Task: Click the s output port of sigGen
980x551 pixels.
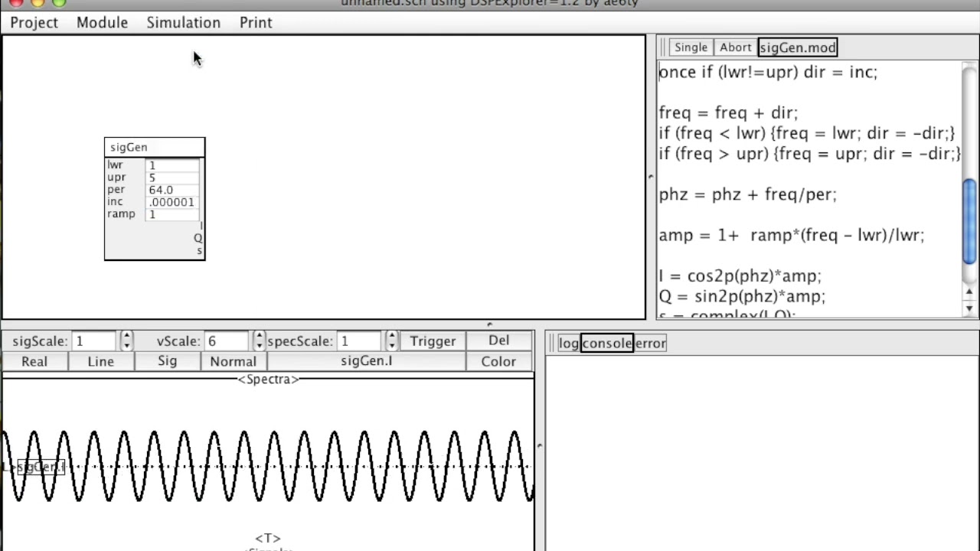Action: click(x=200, y=250)
